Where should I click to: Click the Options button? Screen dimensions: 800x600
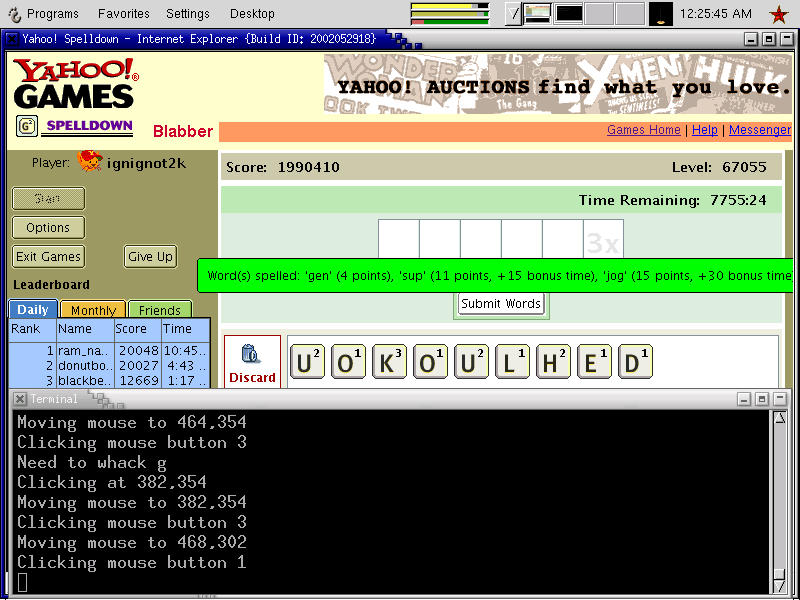tap(48, 228)
